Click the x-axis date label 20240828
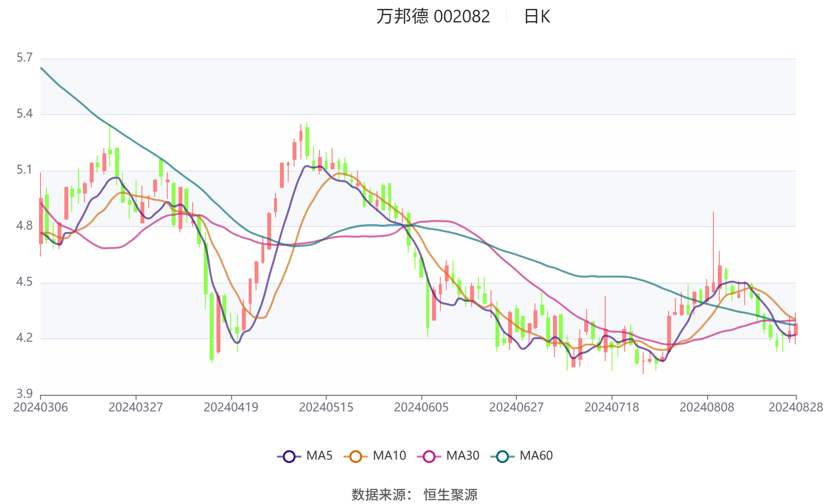Screen dimensions: 829x504 tap(796, 407)
